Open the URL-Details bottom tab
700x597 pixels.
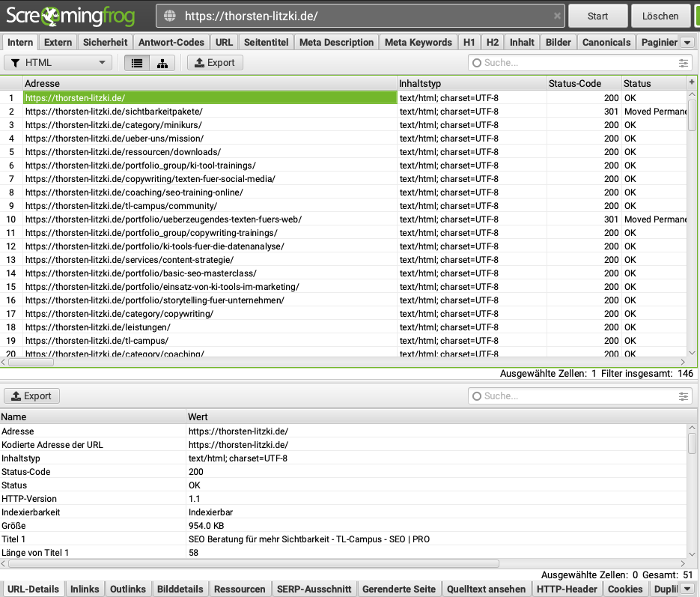pyautogui.click(x=33, y=589)
